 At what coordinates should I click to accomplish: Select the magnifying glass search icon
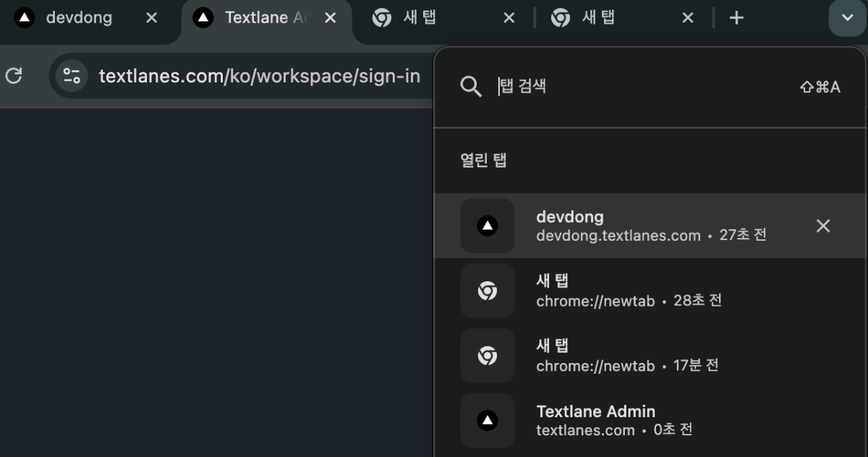point(471,87)
